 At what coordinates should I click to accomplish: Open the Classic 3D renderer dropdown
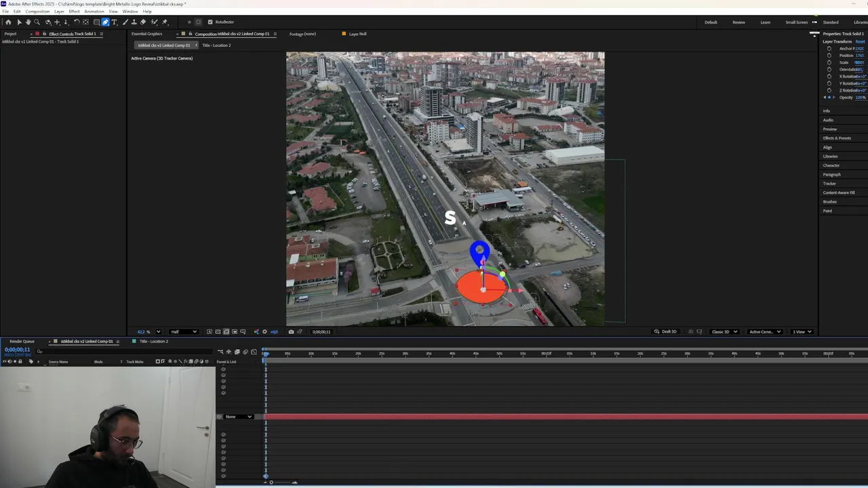[x=724, y=332]
